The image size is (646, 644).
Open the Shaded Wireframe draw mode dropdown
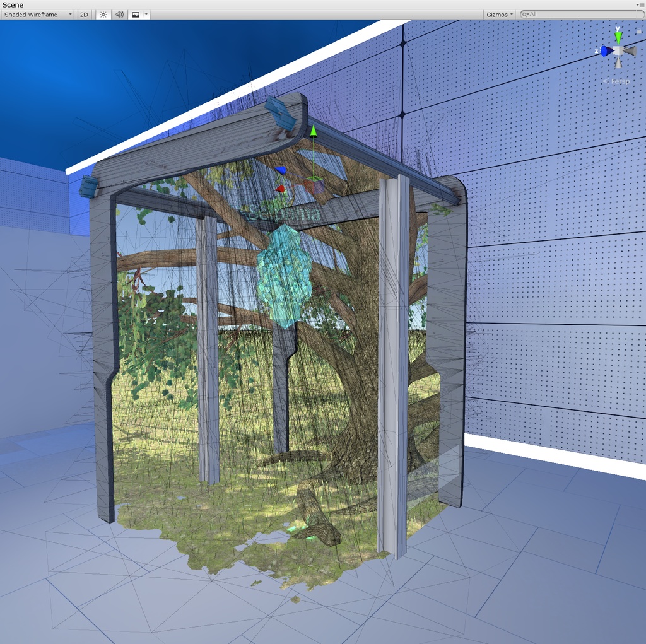click(x=37, y=15)
